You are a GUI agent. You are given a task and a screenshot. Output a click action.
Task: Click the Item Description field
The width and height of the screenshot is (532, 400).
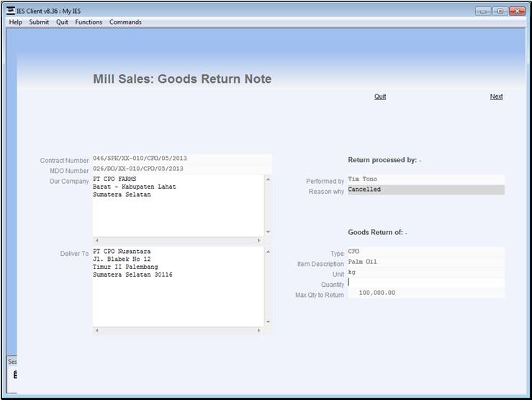click(425, 262)
